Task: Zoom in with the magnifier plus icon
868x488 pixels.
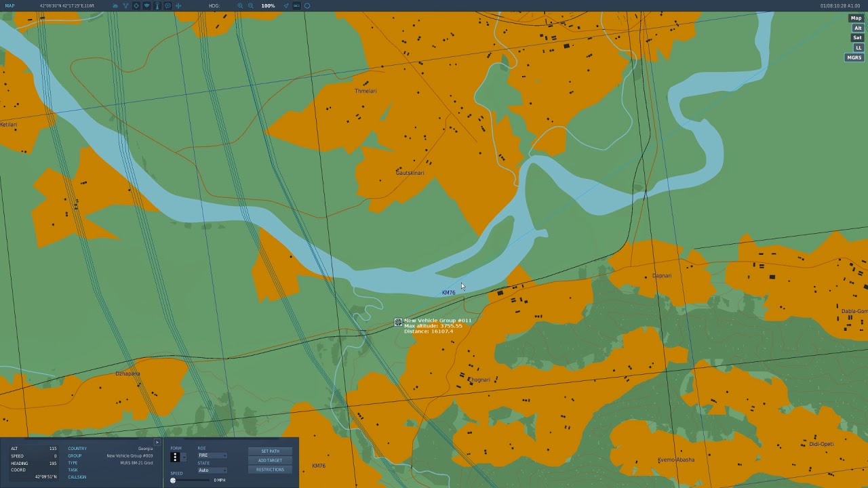Action: pos(240,5)
